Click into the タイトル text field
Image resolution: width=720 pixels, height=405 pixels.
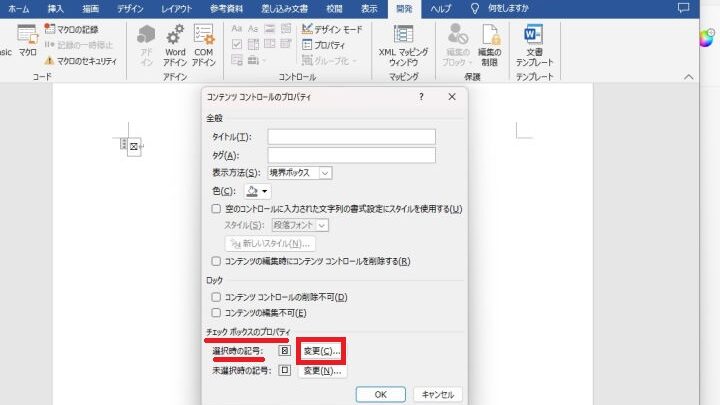[351, 137]
